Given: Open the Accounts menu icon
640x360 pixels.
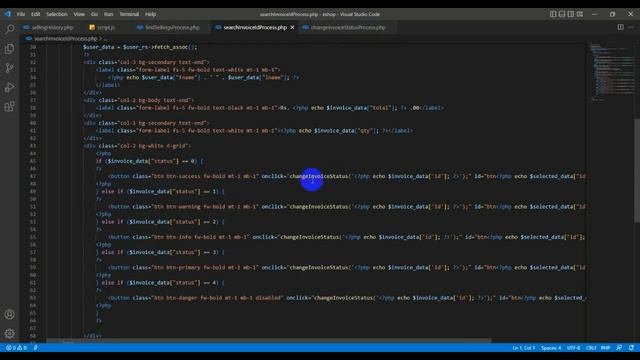Looking at the screenshot, I should [x=9, y=314].
